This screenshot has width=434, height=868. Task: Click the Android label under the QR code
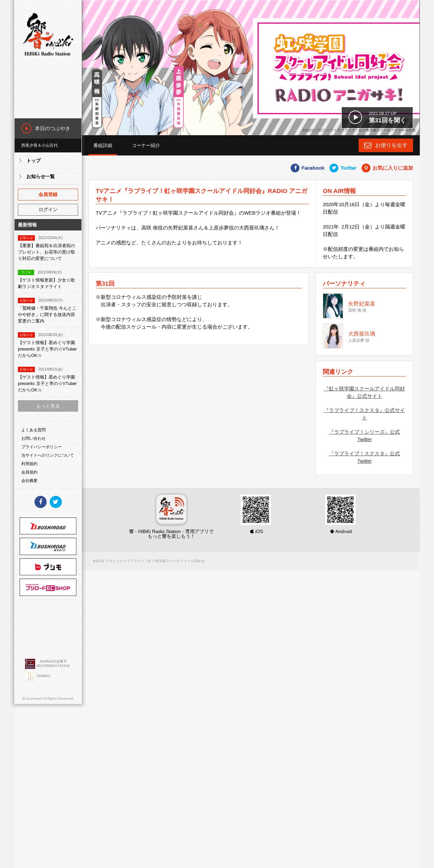[341, 531]
